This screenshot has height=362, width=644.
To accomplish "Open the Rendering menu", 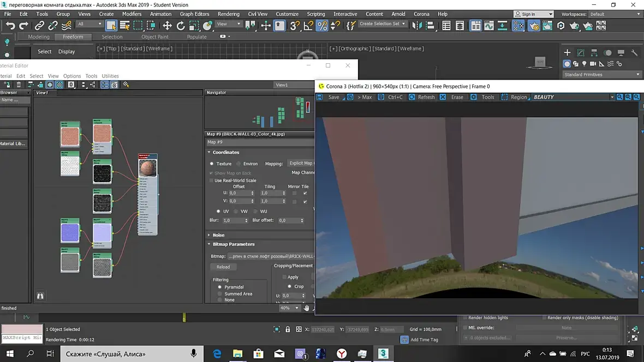I will coord(228,14).
